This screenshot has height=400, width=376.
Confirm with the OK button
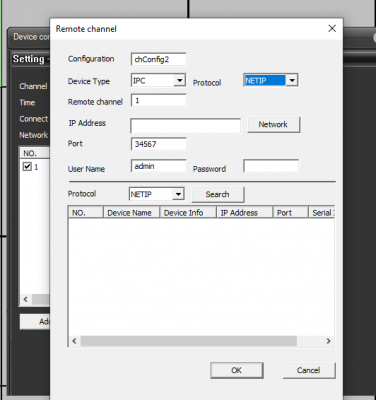pos(237,370)
